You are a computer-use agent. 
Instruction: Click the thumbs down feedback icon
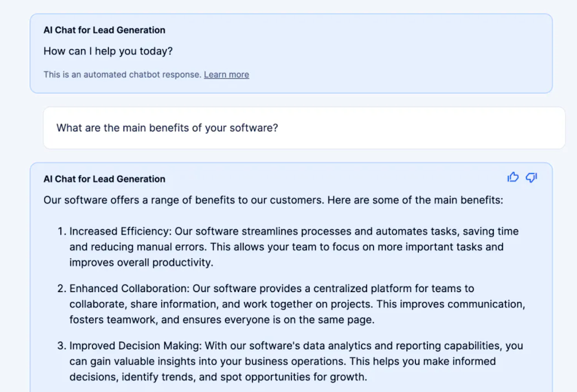531,177
